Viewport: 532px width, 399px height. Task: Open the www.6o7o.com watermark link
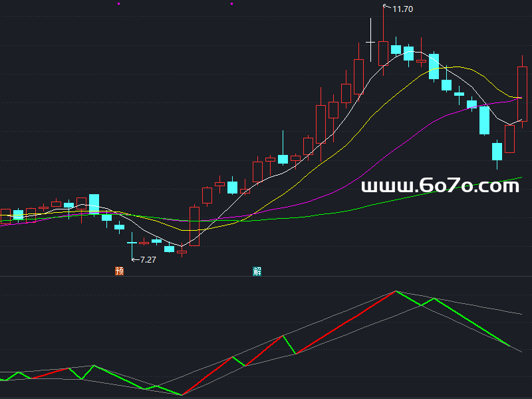point(440,186)
